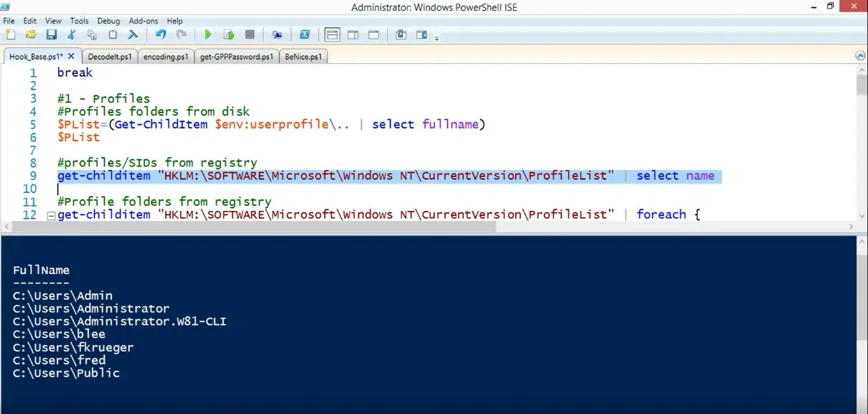Show script pane on top layout
Screen dimensions: 868x414
click(332, 34)
